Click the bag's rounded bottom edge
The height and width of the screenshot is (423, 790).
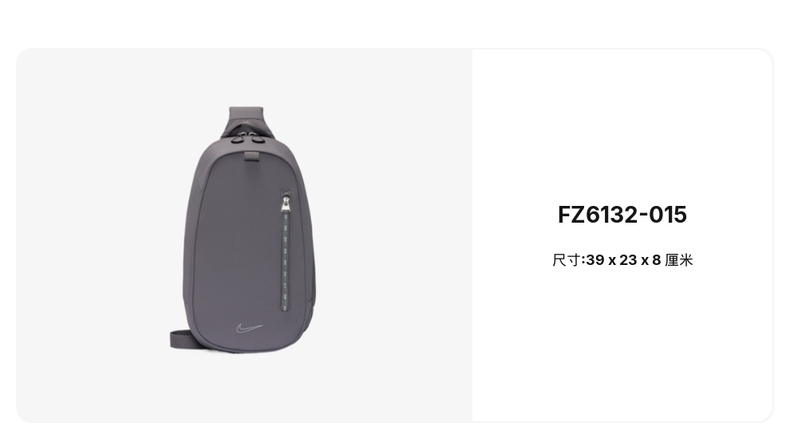[x=249, y=347]
